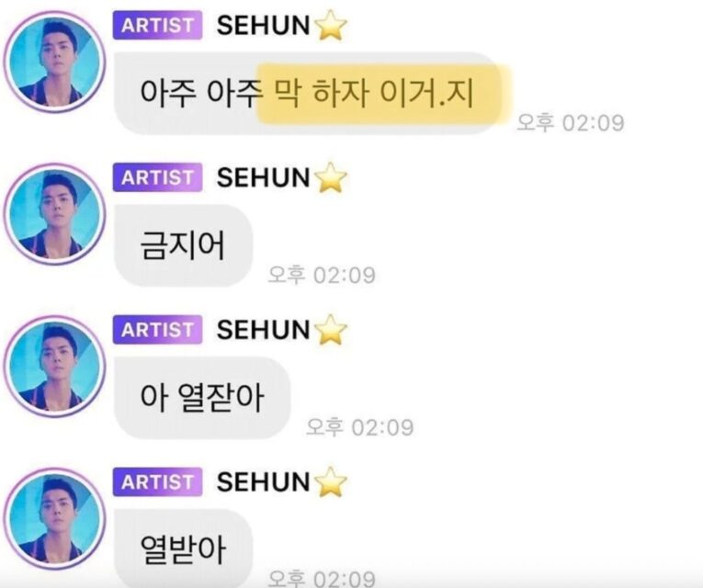Tap the '오후 02:09' timestamp next to '금지어'

[x=321, y=275]
